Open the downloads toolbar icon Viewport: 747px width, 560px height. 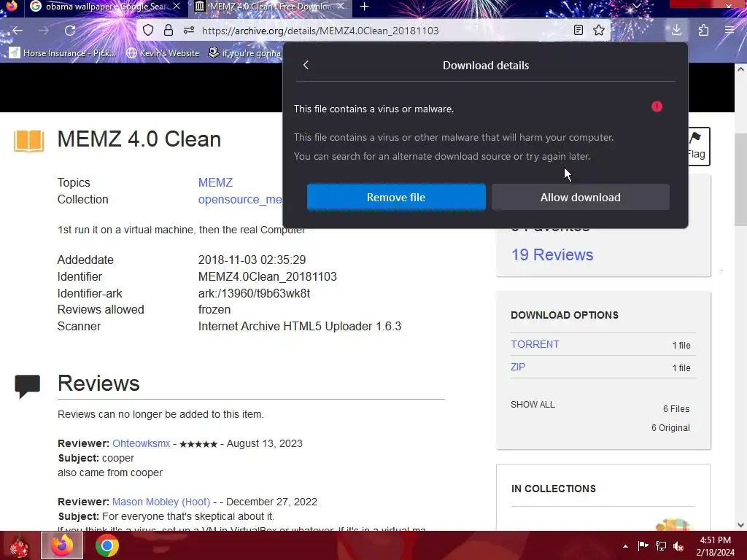[676, 31]
